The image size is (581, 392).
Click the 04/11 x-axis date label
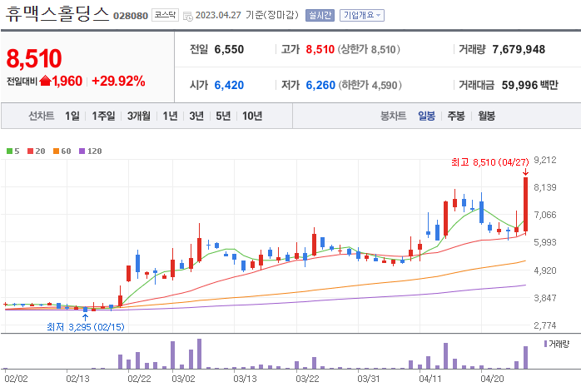(430, 379)
